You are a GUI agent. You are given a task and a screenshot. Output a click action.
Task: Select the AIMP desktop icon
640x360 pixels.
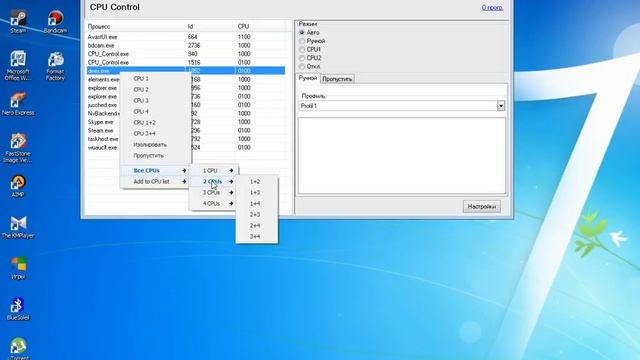pyautogui.click(x=18, y=186)
